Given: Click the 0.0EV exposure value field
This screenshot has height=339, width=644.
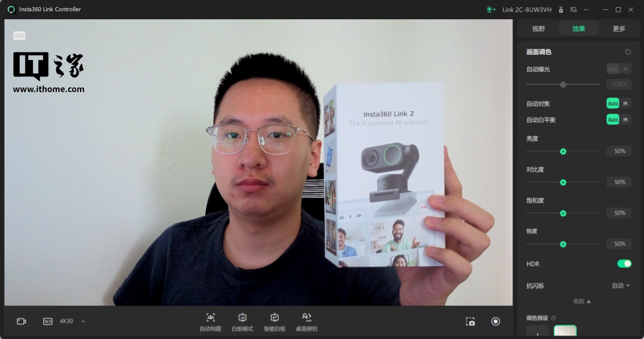Looking at the screenshot, I should coord(619,84).
